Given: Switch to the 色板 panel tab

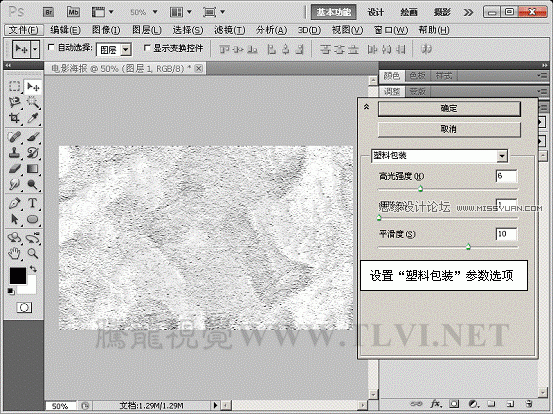Looking at the screenshot, I should point(418,75).
